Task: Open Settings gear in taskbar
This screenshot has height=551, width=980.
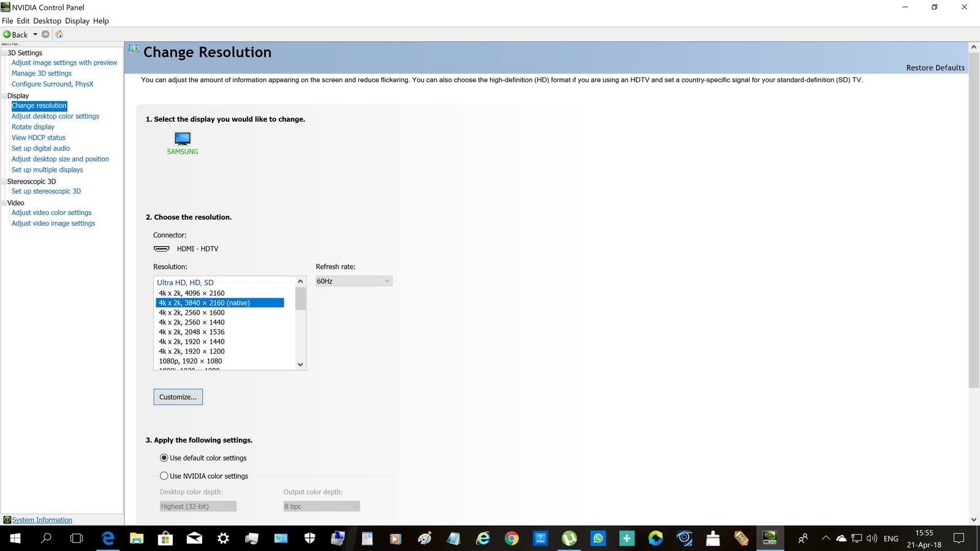Action: (x=223, y=538)
